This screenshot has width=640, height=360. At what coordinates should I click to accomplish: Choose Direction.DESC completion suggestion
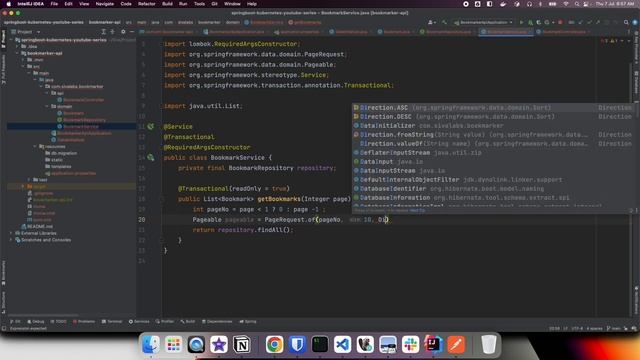tap(493, 117)
